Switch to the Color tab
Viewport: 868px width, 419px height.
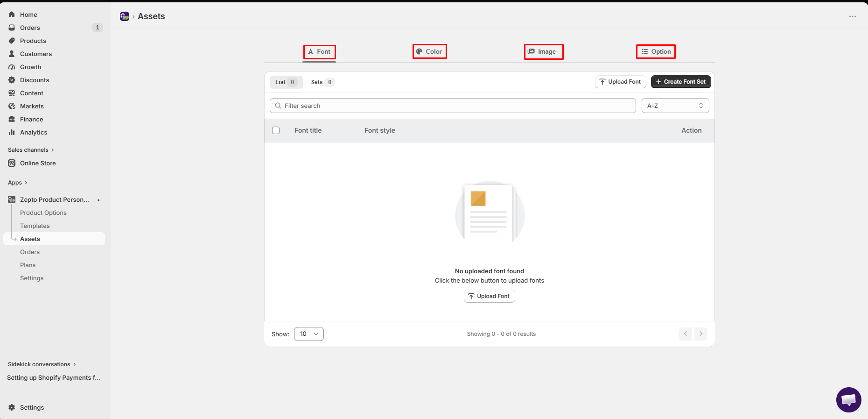click(429, 51)
